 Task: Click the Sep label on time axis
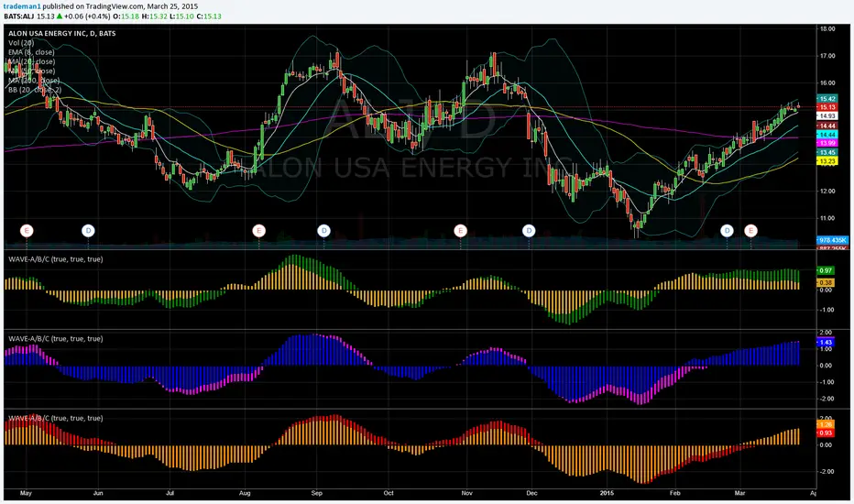pyautogui.click(x=316, y=494)
